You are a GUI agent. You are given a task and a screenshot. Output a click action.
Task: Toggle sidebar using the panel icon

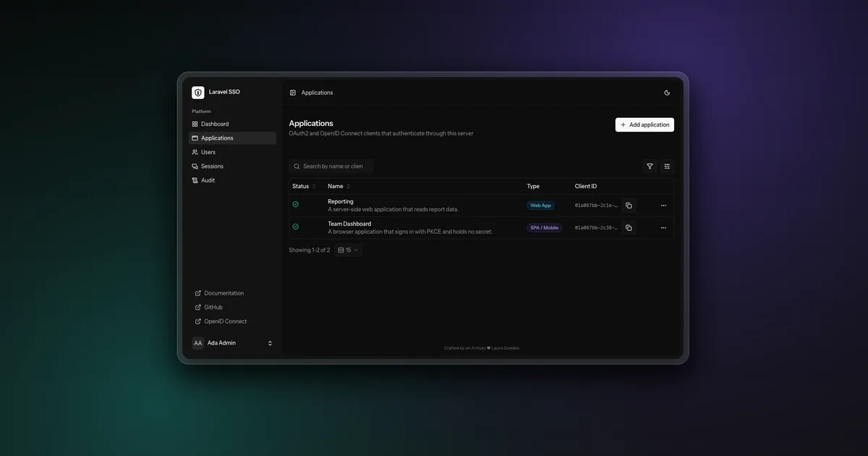(x=293, y=93)
